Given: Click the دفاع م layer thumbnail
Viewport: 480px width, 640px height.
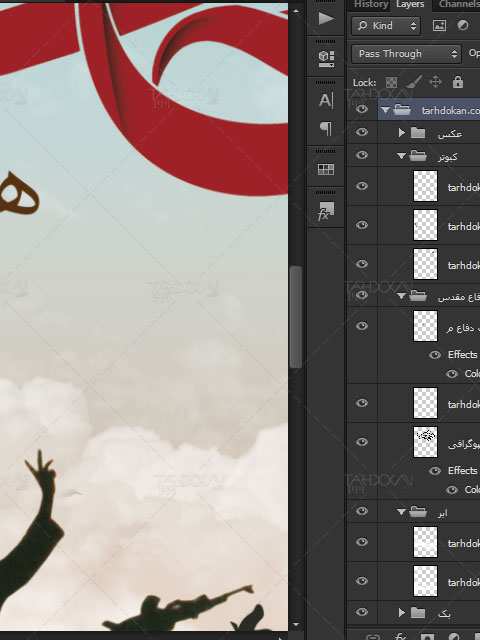Looking at the screenshot, I should (x=425, y=326).
